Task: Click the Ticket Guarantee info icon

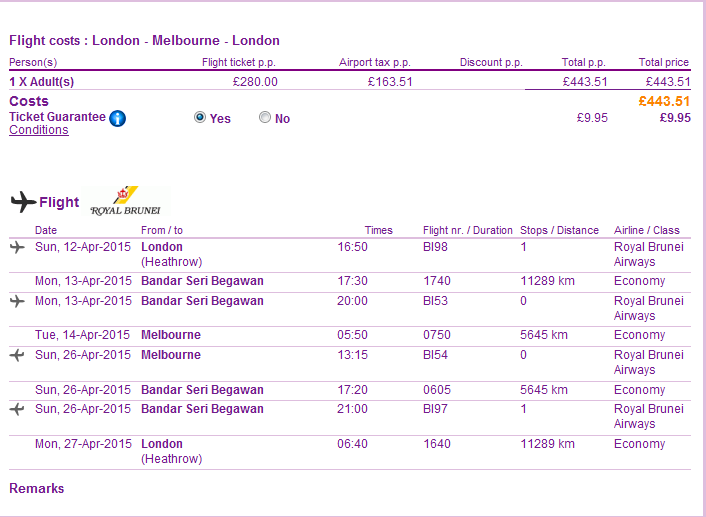Action: (x=118, y=119)
